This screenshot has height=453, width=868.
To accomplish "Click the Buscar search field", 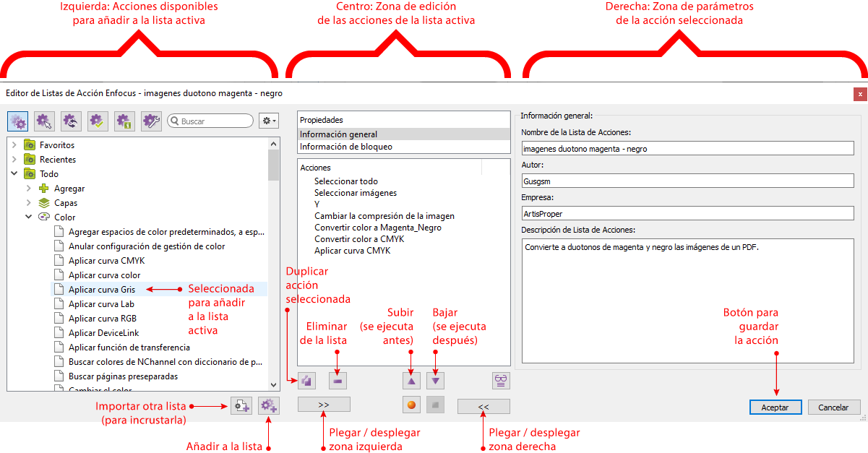I will (210, 121).
